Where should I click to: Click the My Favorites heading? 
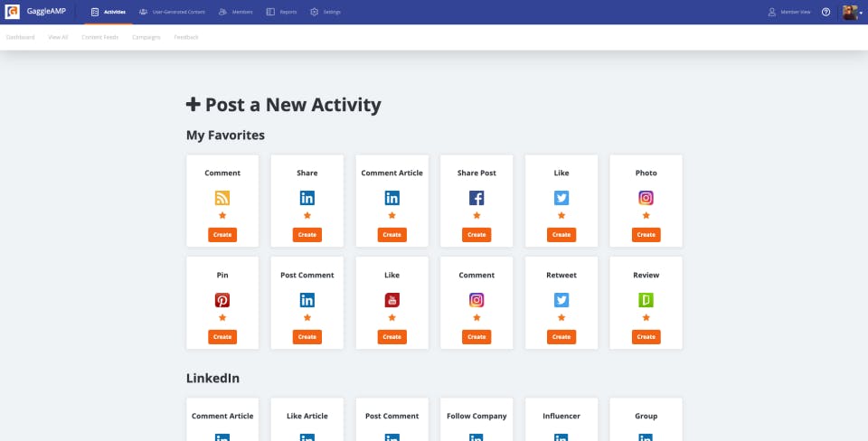tap(225, 135)
